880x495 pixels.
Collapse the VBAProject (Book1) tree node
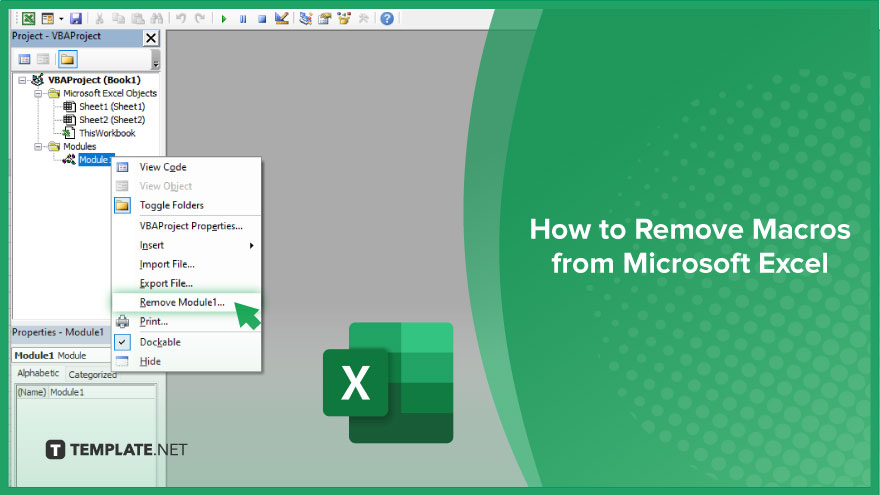pos(22,80)
